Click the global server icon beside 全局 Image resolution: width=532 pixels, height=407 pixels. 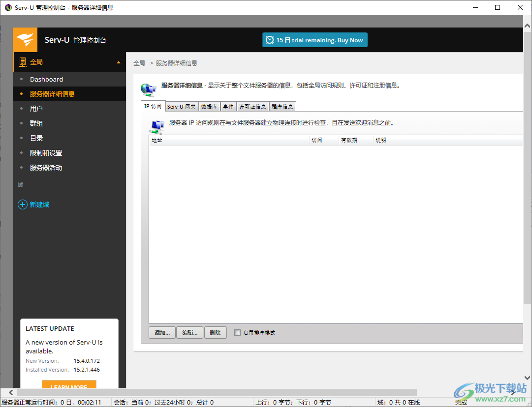(23, 62)
